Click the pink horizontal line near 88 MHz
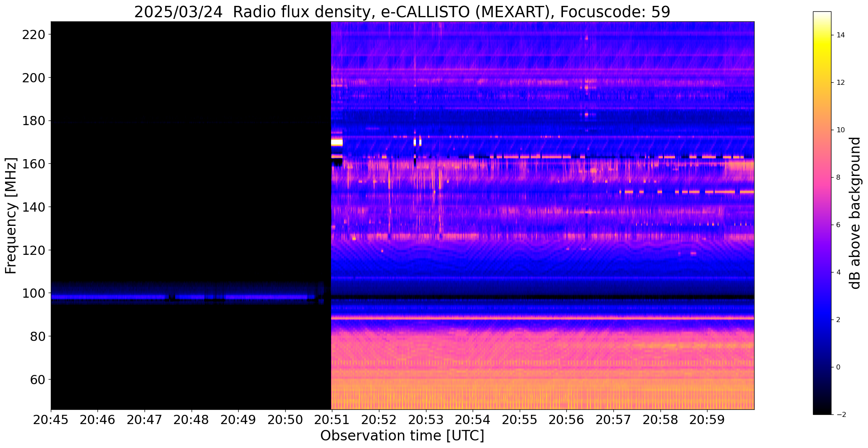 point(543,318)
